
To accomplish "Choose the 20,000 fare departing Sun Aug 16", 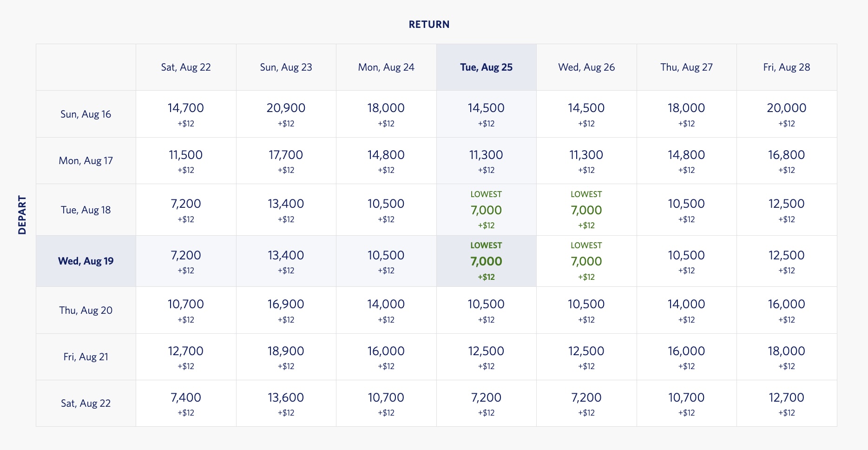I will click(787, 114).
